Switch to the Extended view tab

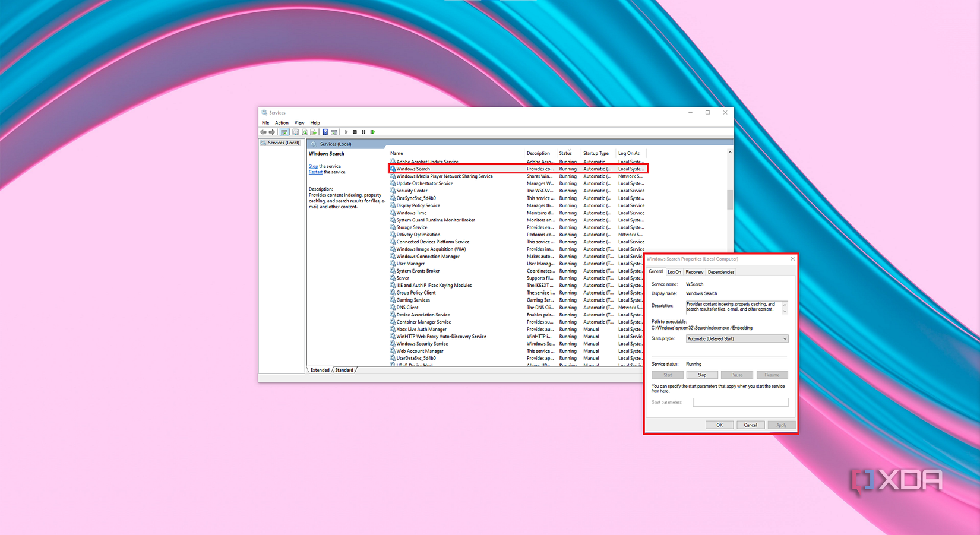click(320, 370)
